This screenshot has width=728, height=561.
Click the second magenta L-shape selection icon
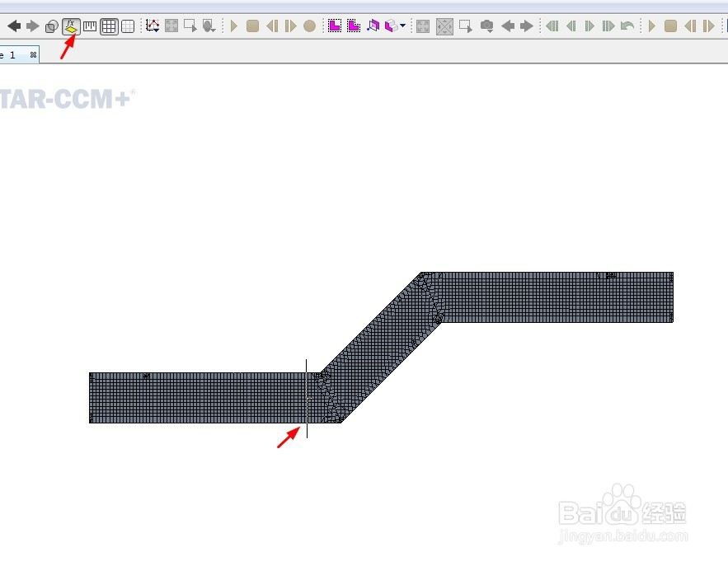354,26
